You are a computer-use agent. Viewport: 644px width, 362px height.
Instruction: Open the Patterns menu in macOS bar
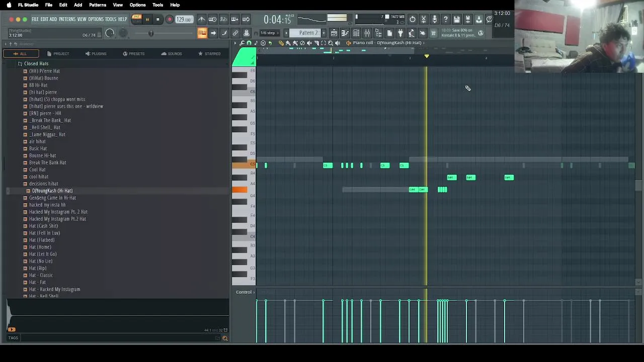[98, 5]
